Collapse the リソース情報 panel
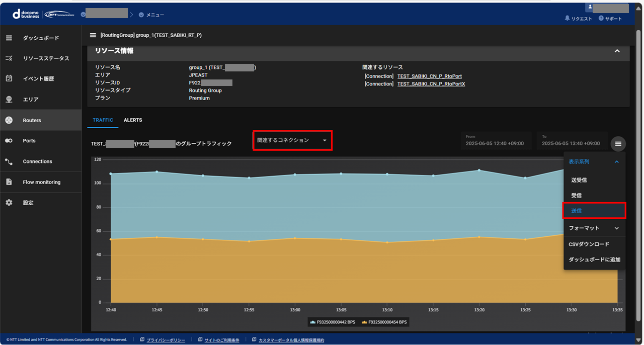 pos(617,51)
